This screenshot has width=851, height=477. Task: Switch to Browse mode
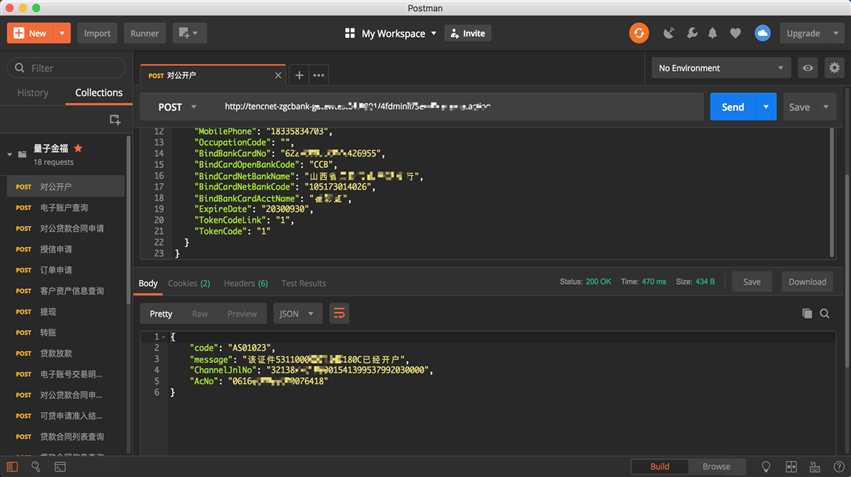(x=716, y=467)
